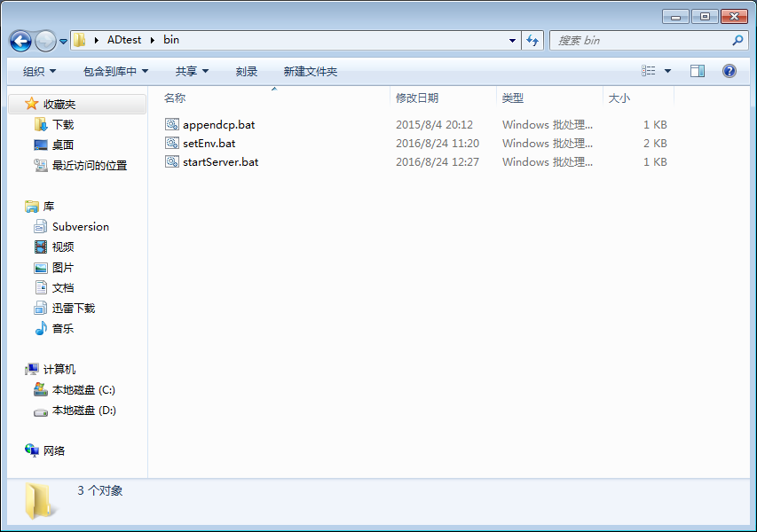The image size is (757, 532).
Task: Click the back navigation arrow
Action: (x=20, y=40)
